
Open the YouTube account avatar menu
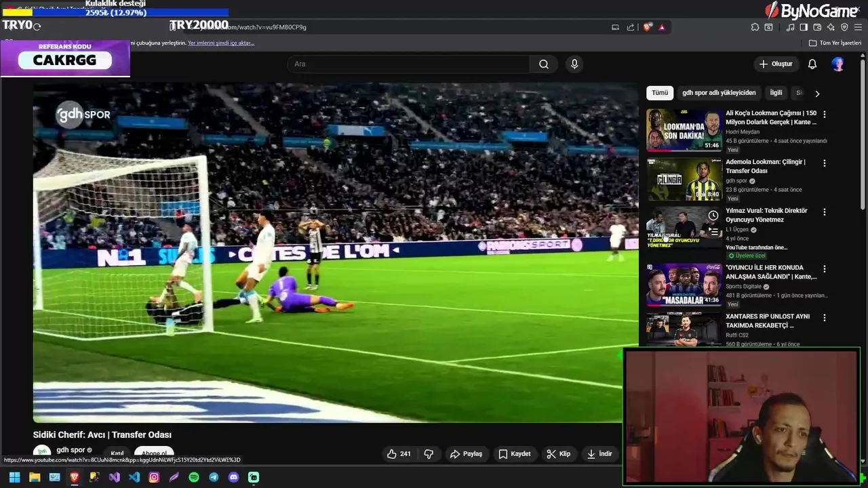[838, 64]
